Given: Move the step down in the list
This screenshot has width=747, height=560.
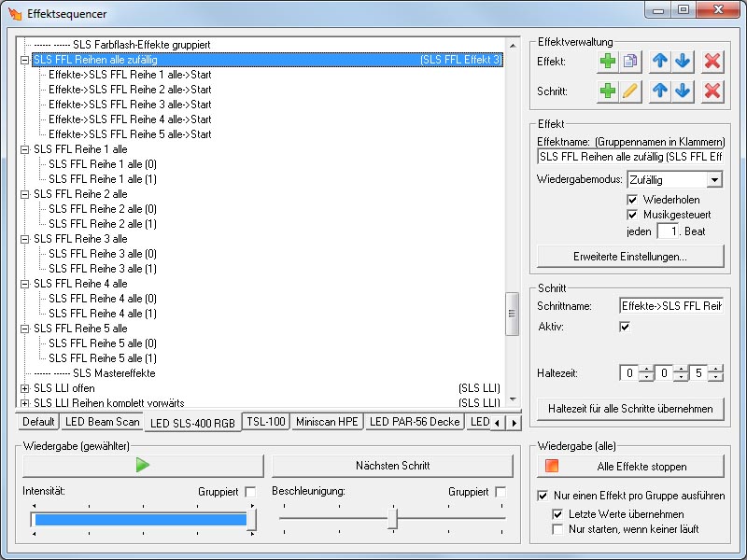Looking at the screenshot, I should (x=683, y=91).
